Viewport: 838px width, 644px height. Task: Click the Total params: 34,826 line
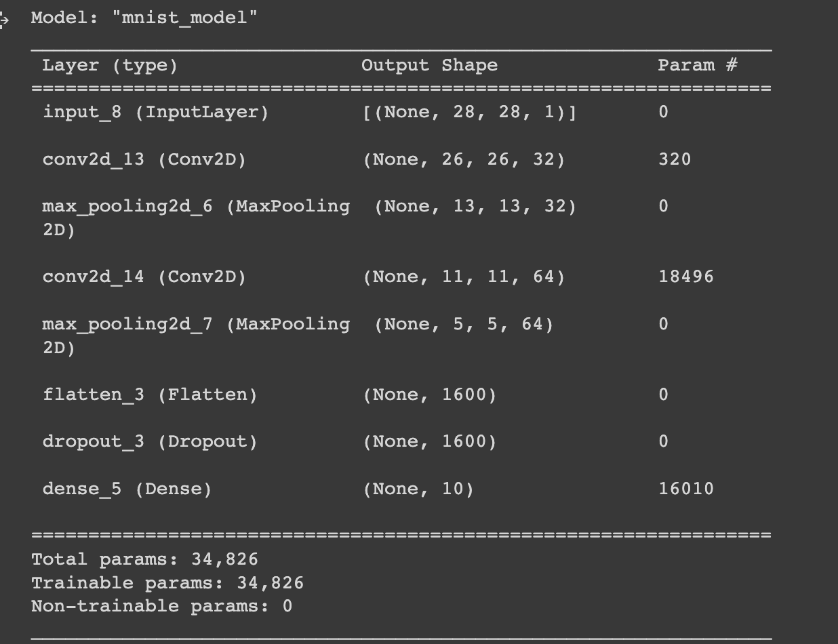(x=144, y=559)
